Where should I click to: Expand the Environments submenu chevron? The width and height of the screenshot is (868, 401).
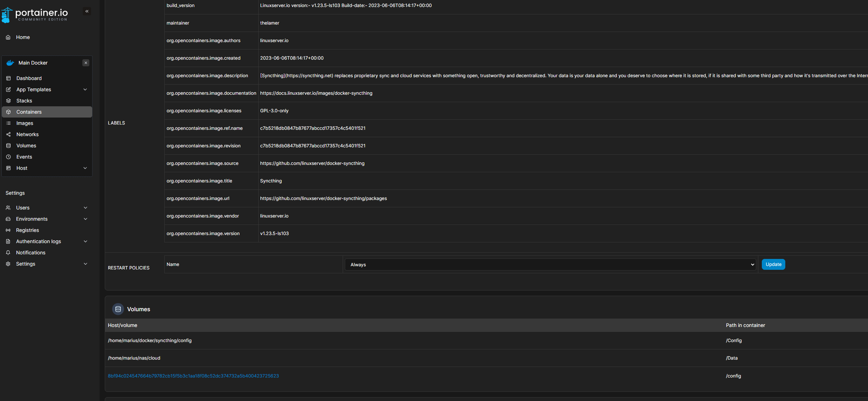click(x=85, y=219)
